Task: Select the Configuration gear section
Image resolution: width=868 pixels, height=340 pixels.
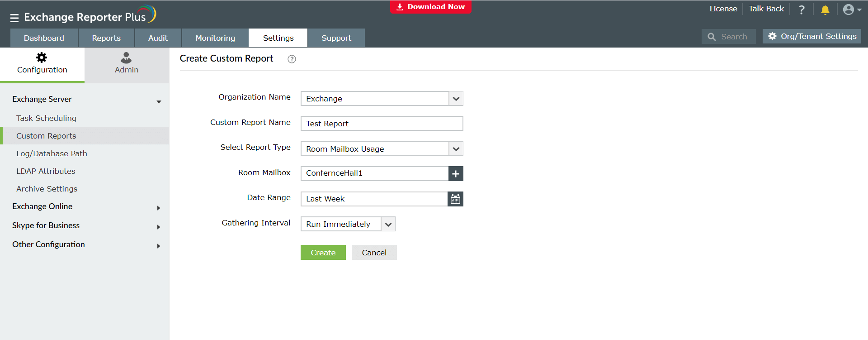Action: coord(42,64)
